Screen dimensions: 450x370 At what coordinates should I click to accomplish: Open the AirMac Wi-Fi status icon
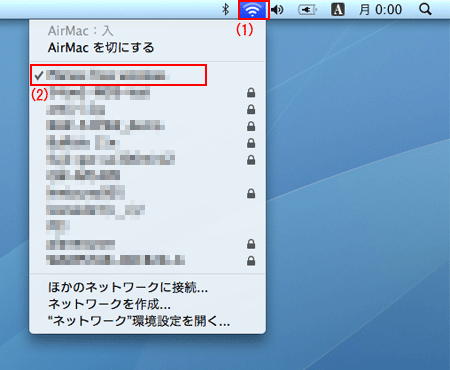[x=253, y=10]
